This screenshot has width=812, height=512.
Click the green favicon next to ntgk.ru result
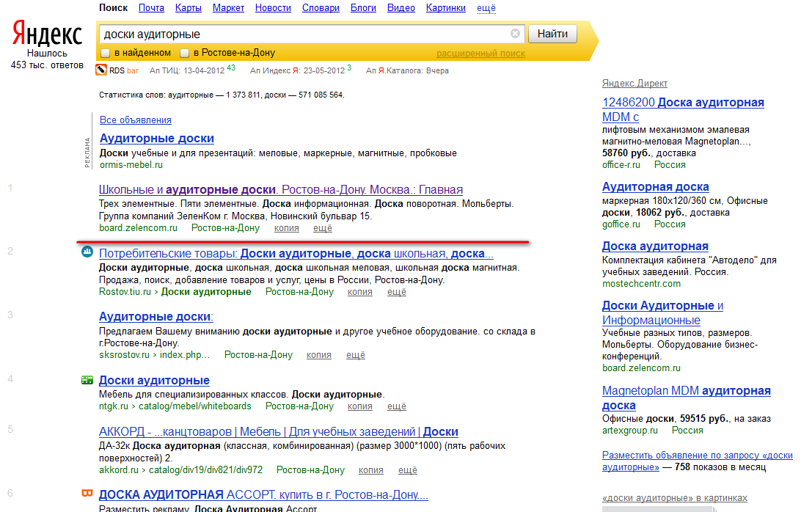pos(87,381)
